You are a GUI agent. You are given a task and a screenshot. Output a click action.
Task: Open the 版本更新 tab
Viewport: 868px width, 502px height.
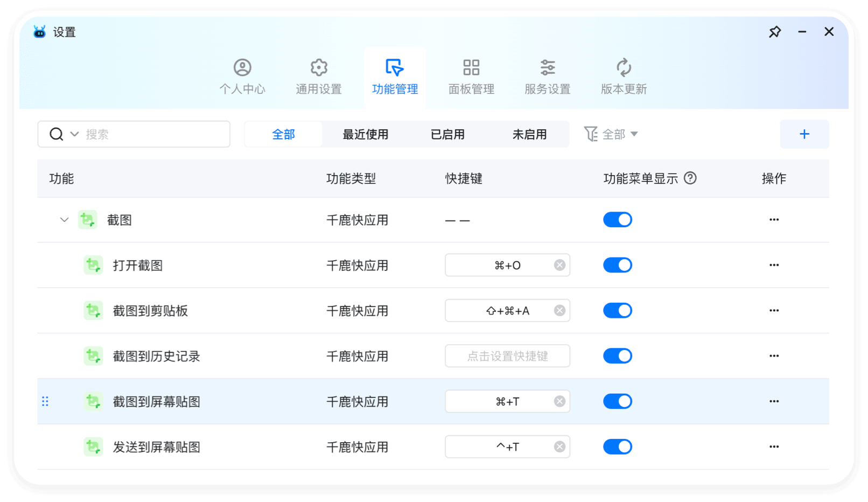coord(624,77)
